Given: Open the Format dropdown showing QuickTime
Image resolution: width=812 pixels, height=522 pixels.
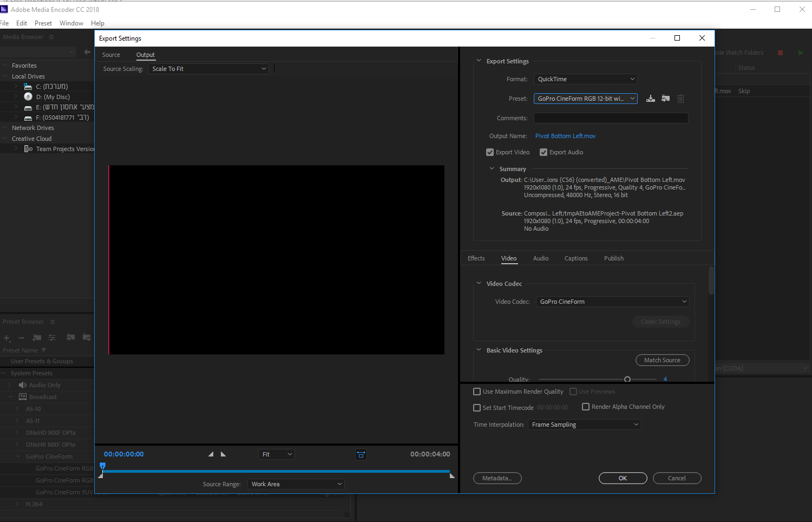Looking at the screenshot, I should click(x=586, y=79).
